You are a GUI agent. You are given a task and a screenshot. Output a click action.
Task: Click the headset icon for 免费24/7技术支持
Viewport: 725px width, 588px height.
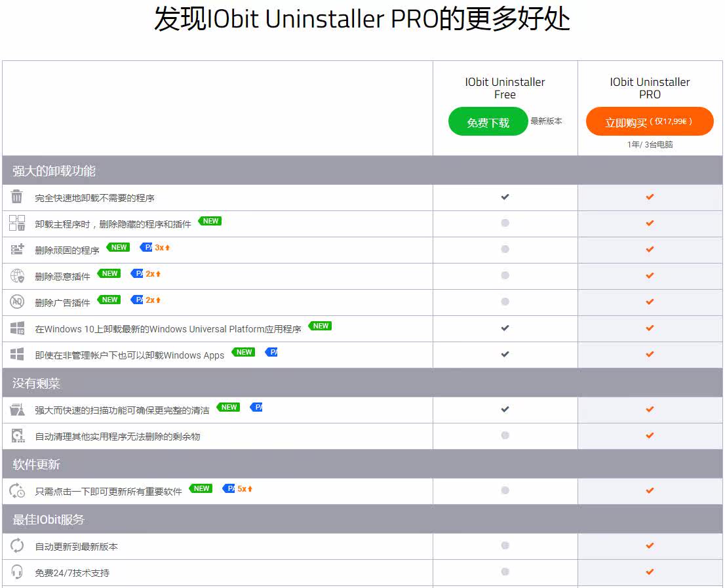coord(17,572)
